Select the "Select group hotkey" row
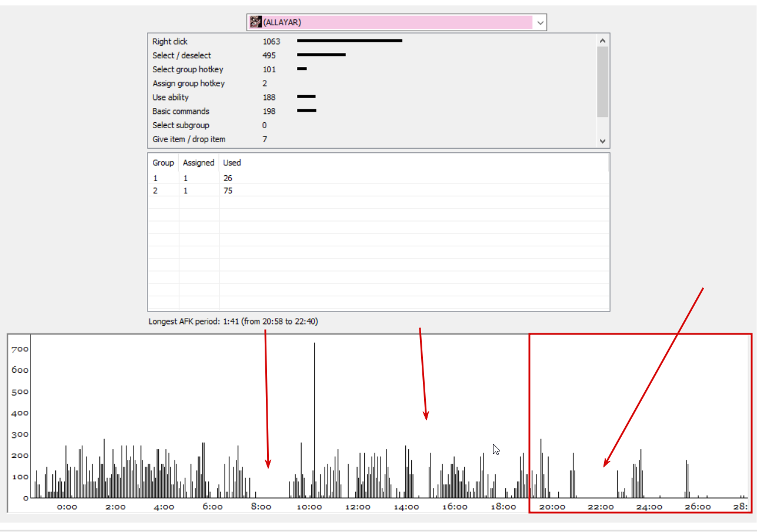 (x=372, y=69)
